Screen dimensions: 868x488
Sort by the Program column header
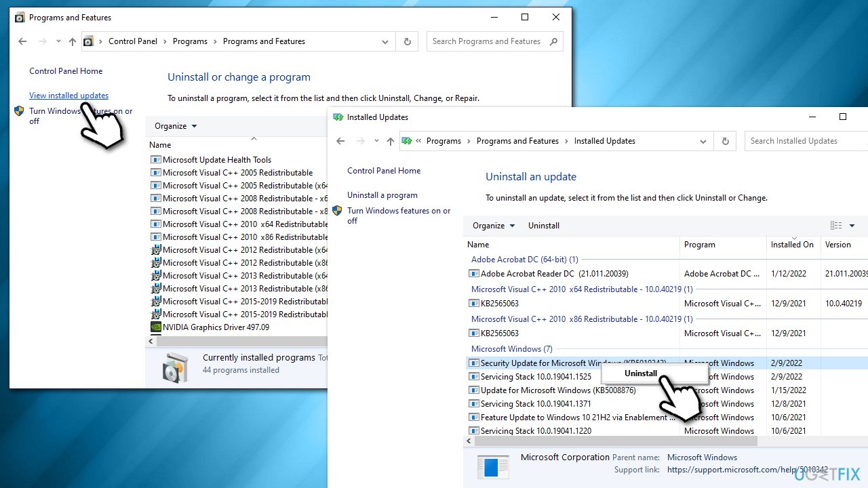coord(723,245)
